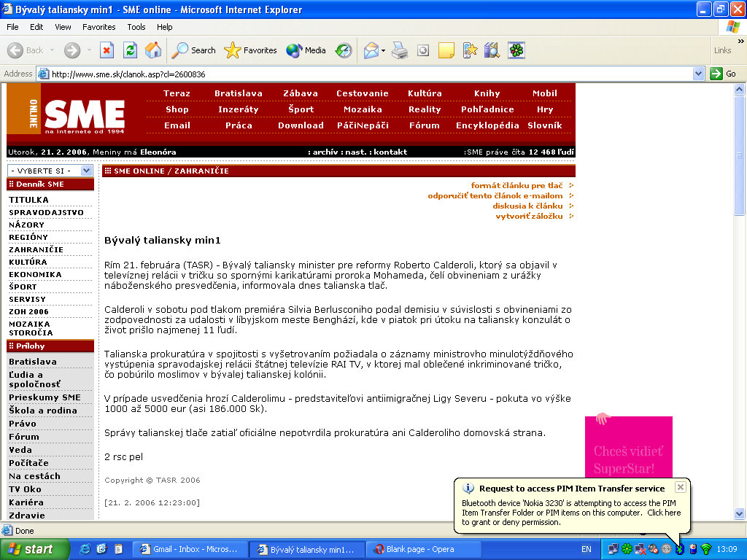Open the Favorites star in the toolbar
Viewport: 747px width, 560px height.
coord(251,50)
